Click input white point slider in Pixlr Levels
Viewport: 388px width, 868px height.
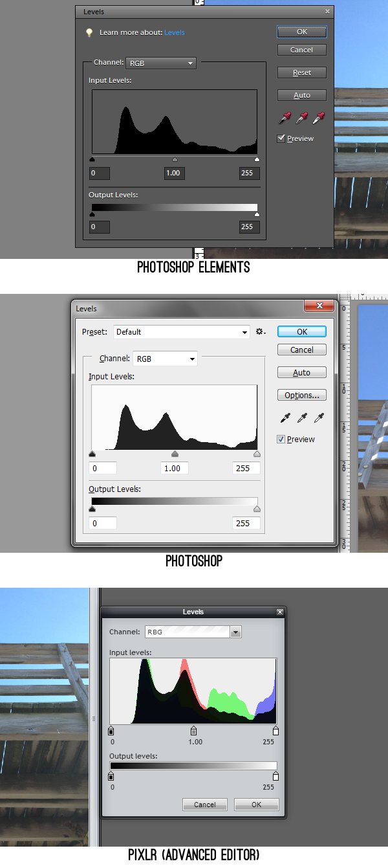276,731
